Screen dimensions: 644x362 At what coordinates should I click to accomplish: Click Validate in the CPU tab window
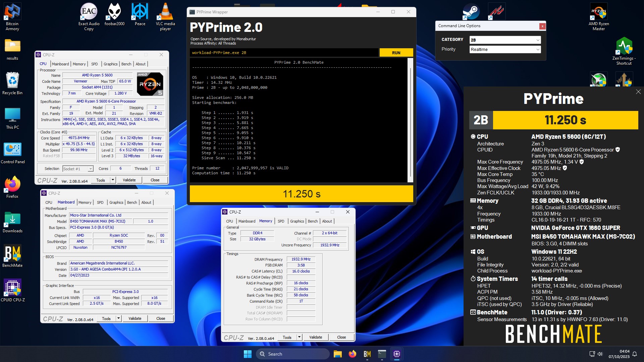click(129, 180)
